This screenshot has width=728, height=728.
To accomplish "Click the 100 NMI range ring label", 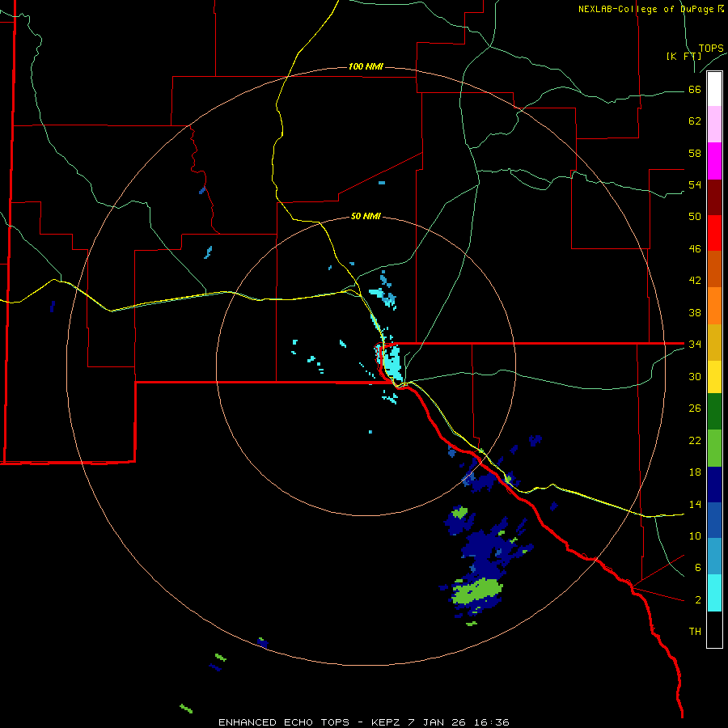I will 366,67.
